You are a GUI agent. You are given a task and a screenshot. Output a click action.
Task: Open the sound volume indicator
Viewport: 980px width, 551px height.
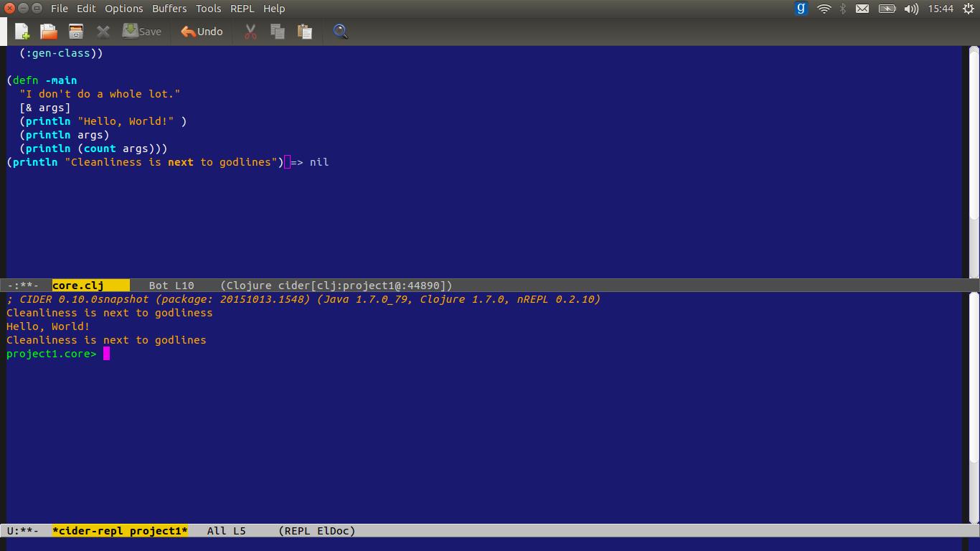pyautogui.click(x=911, y=9)
